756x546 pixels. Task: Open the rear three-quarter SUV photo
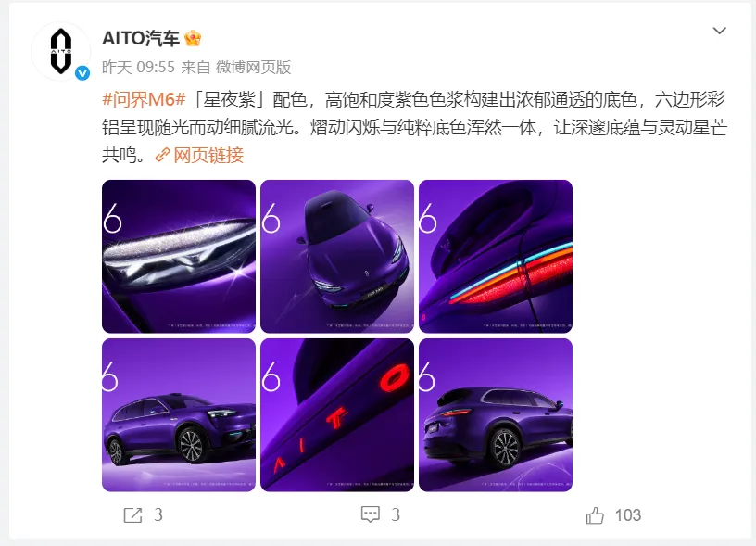point(496,414)
